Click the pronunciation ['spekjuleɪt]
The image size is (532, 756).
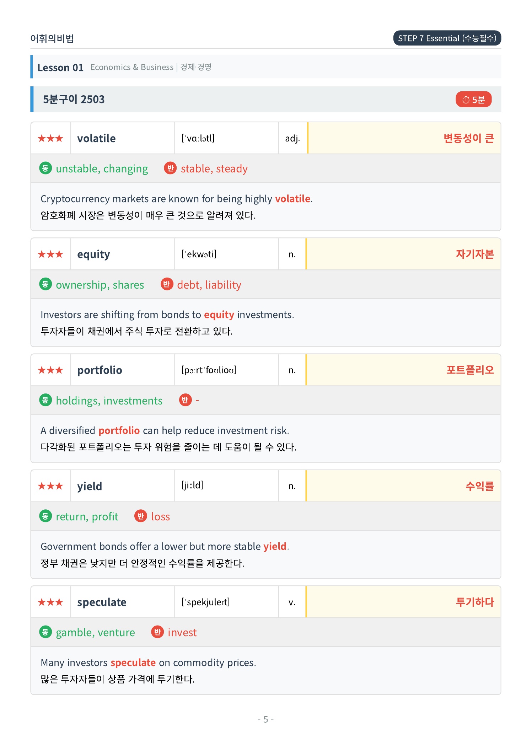click(205, 602)
